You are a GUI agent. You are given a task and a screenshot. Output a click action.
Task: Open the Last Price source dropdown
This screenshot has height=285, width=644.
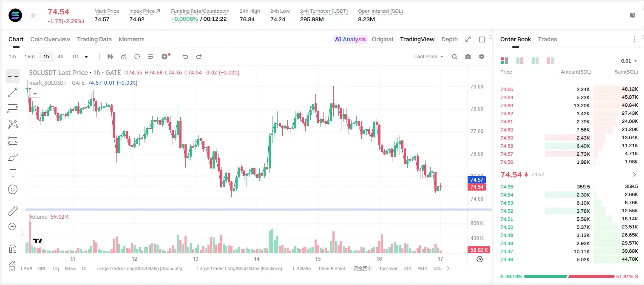pos(428,57)
